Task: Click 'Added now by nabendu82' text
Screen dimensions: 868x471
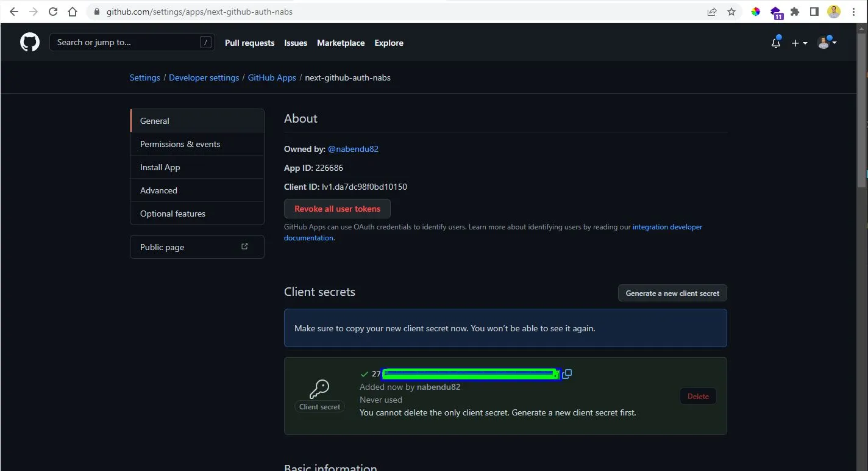Action: tap(410, 387)
